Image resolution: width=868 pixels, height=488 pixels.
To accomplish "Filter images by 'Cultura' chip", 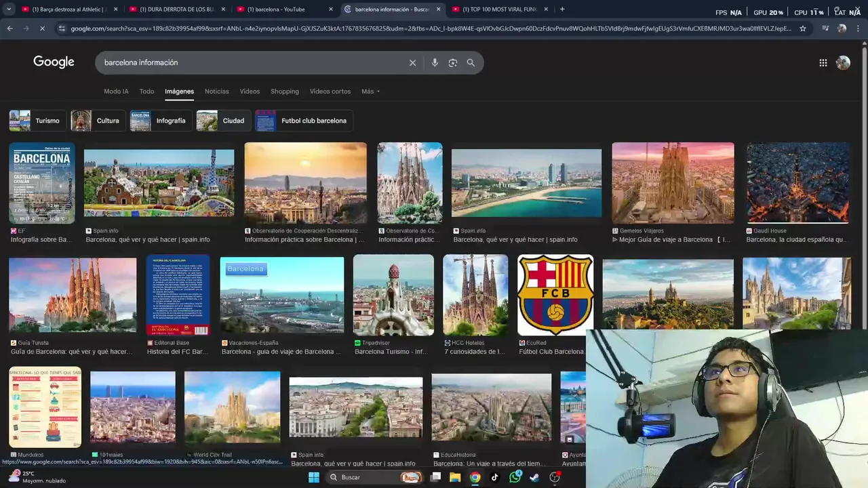I will pyautogui.click(x=98, y=121).
